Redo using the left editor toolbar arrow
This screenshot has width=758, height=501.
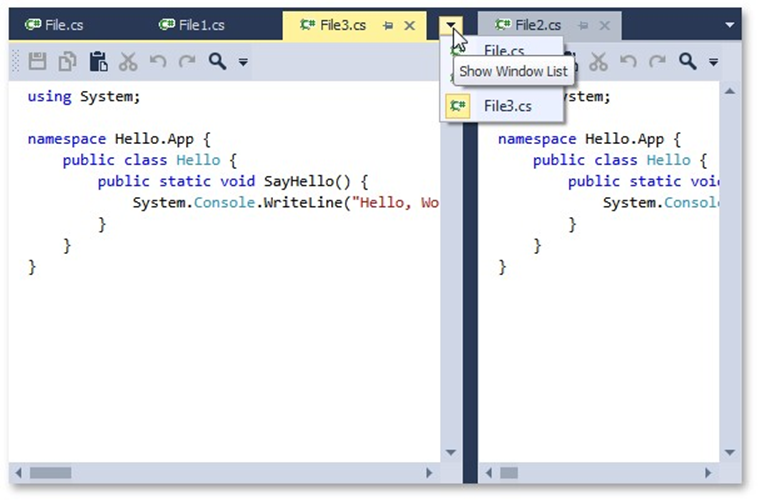[186, 62]
